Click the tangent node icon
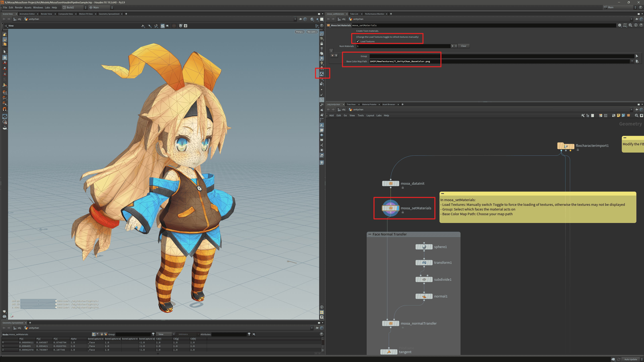Screen dimensions: 644x362 [x=389, y=352]
